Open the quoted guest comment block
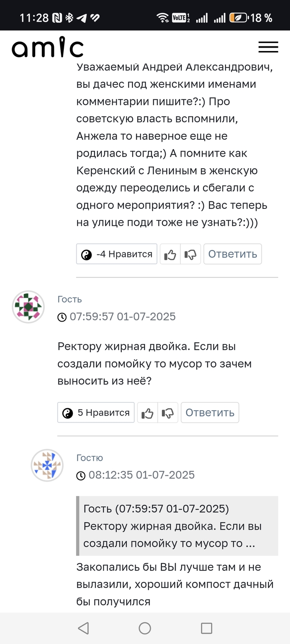The width and height of the screenshot is (290, 644). [177, 526]
